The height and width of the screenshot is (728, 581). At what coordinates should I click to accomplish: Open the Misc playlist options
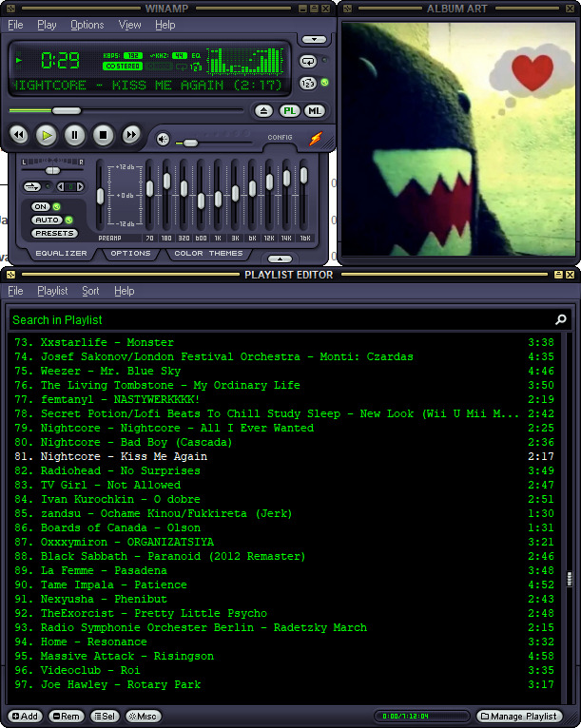click(143, 716)
